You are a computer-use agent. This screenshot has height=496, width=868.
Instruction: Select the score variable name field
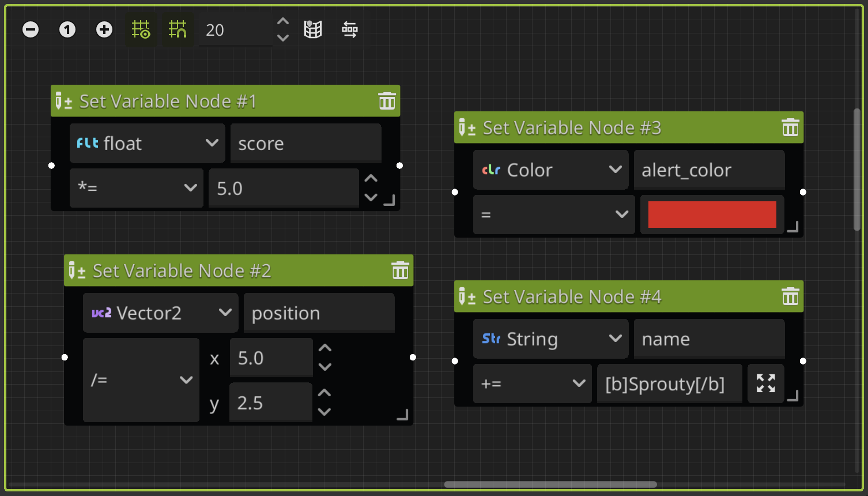[x=305, y=143]
